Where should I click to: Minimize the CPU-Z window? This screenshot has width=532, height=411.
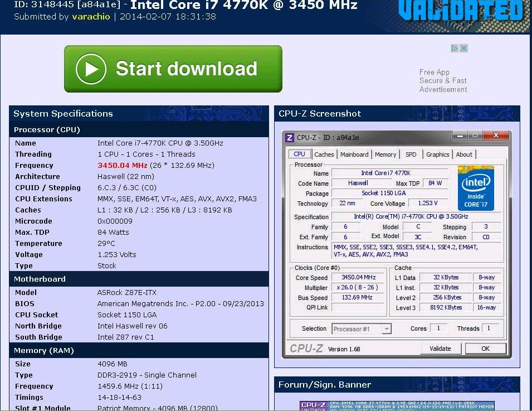coord(460,136)
